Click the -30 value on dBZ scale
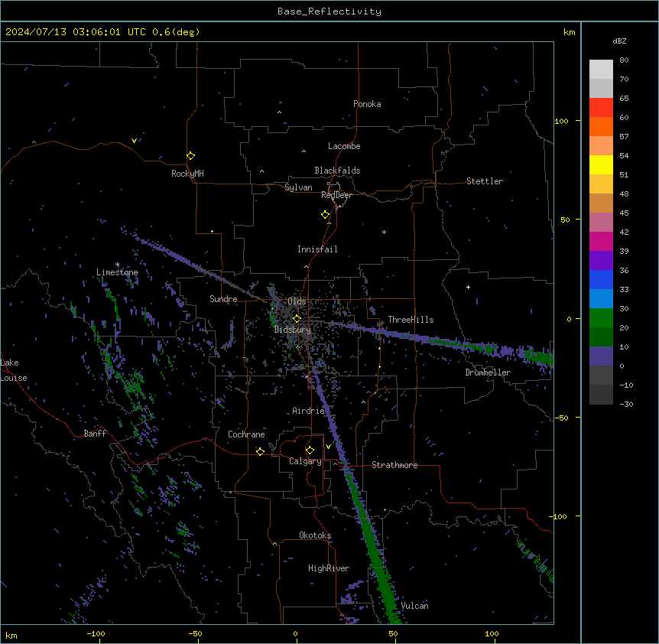This screenshot has width=659, height=644. (626, 404)
